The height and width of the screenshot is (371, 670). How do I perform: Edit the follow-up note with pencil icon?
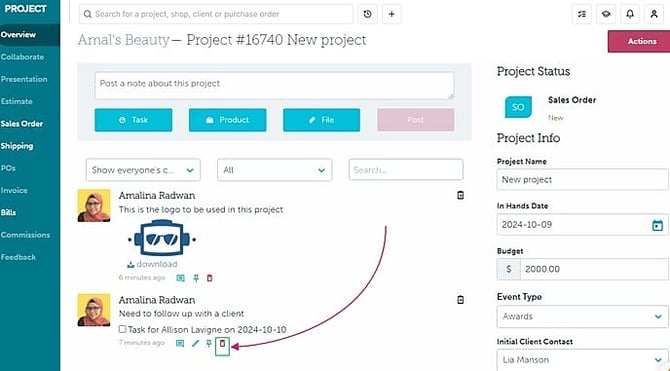pos(195,343)
